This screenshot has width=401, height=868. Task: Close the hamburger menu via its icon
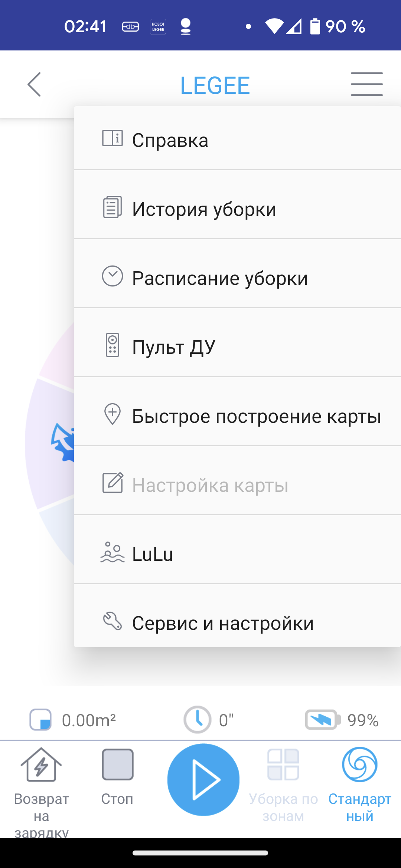click(x=366, y=85)
